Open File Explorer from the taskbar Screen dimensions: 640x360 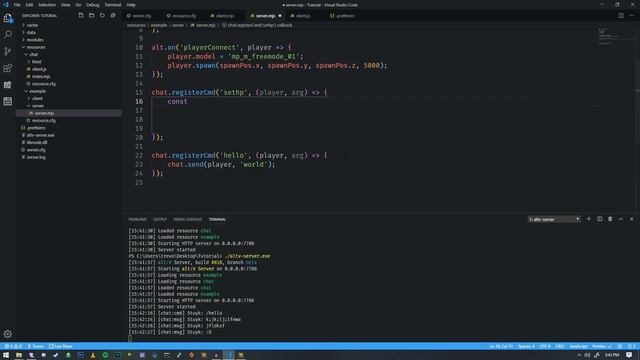[19, 355]
